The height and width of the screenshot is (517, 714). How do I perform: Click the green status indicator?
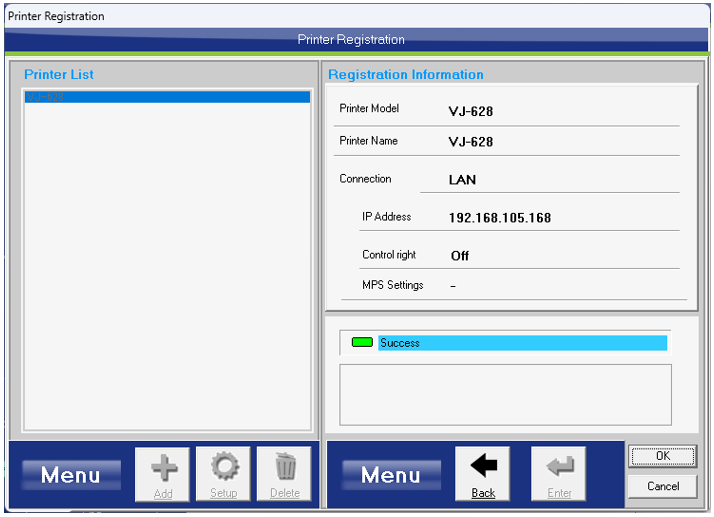point(362,342)
